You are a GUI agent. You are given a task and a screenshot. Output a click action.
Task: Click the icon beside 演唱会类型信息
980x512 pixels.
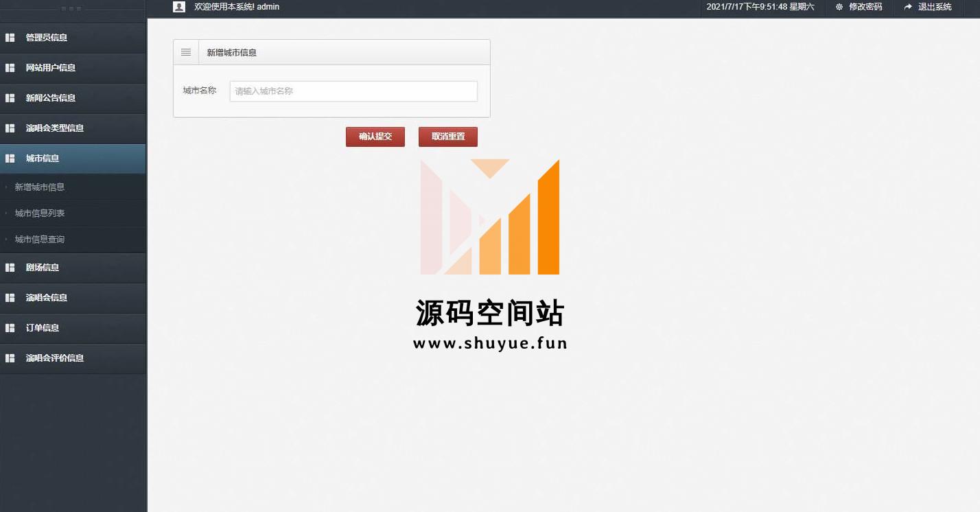10,128
